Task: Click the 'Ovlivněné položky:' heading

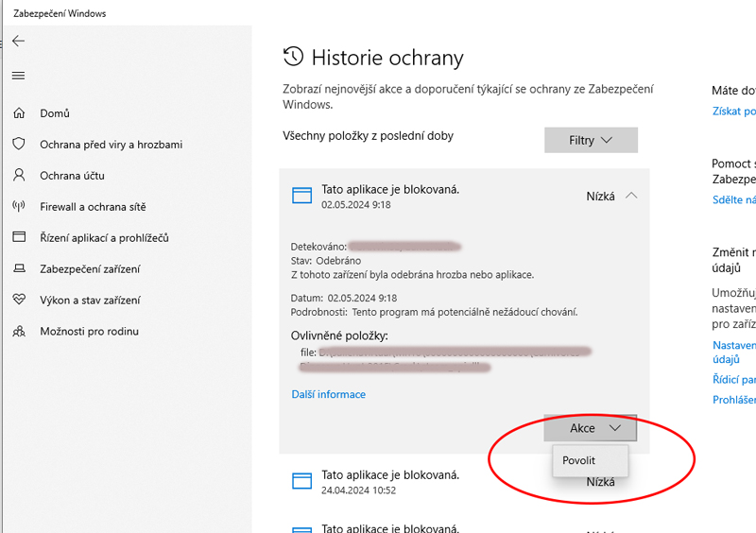Action: (339, 335)
